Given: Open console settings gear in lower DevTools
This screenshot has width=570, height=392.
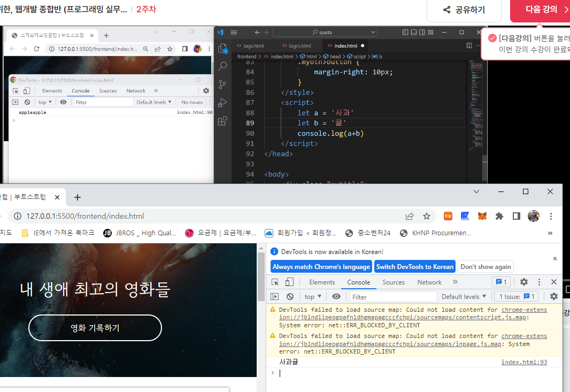Looking at the screenshot, I should pyautogui.click(x=553, y=297).
